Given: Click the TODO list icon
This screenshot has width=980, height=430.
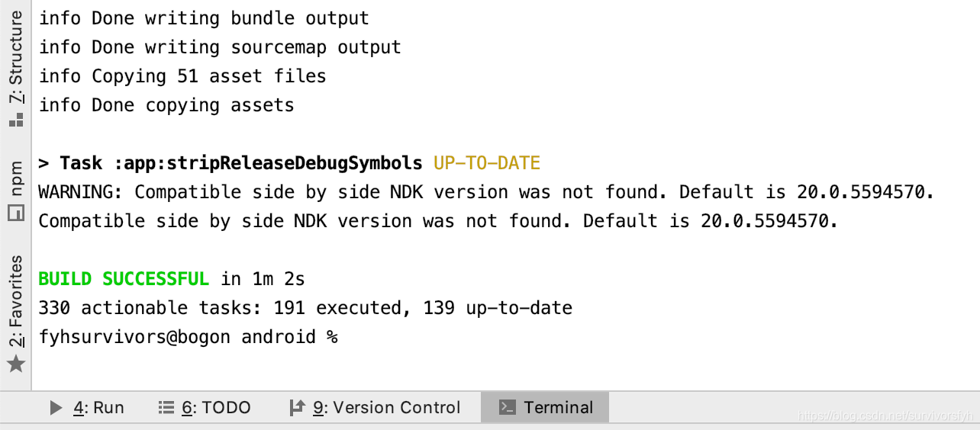Looking at the screenshot, I should click(x=166, y=408).
